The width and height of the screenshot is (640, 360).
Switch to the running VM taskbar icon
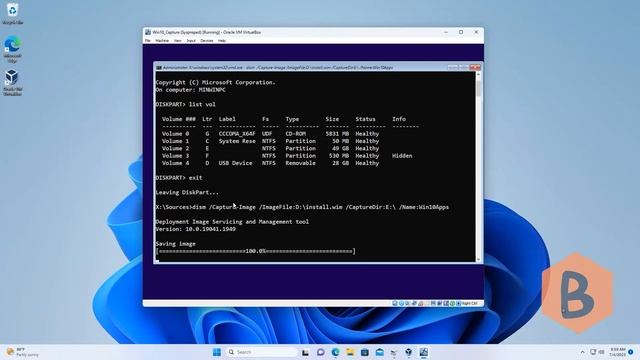click(423, 352)
